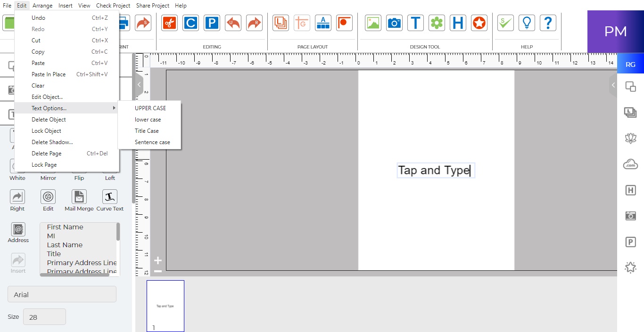Click the font Size field showing 28
This screenshot has width=644, height=332.
pos(44,317)
